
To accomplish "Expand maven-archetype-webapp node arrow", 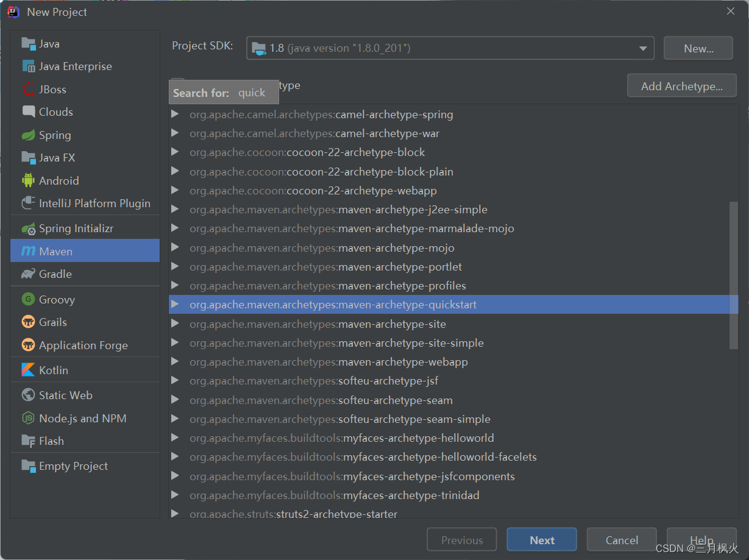I will click(176, 361).
